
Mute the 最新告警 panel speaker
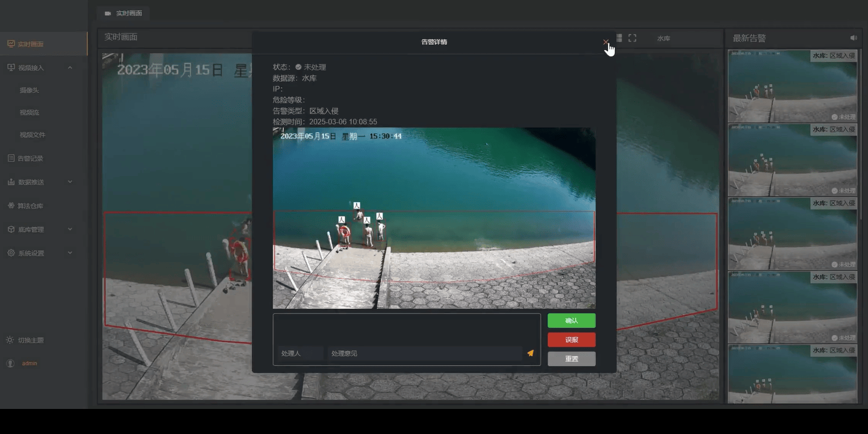tap(853, 38)
